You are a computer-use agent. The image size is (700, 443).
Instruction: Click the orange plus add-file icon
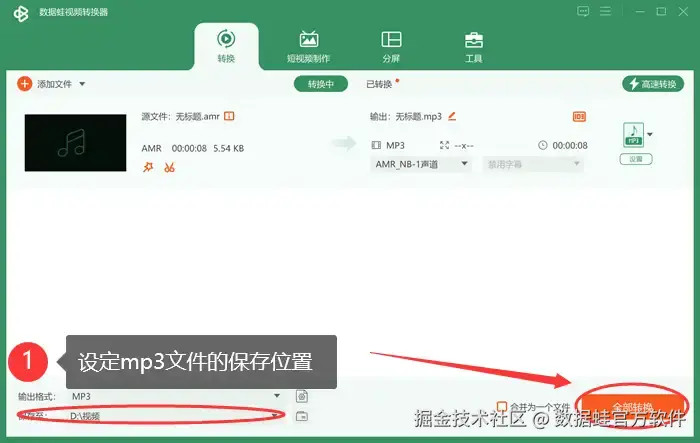(x=25, y=84)
